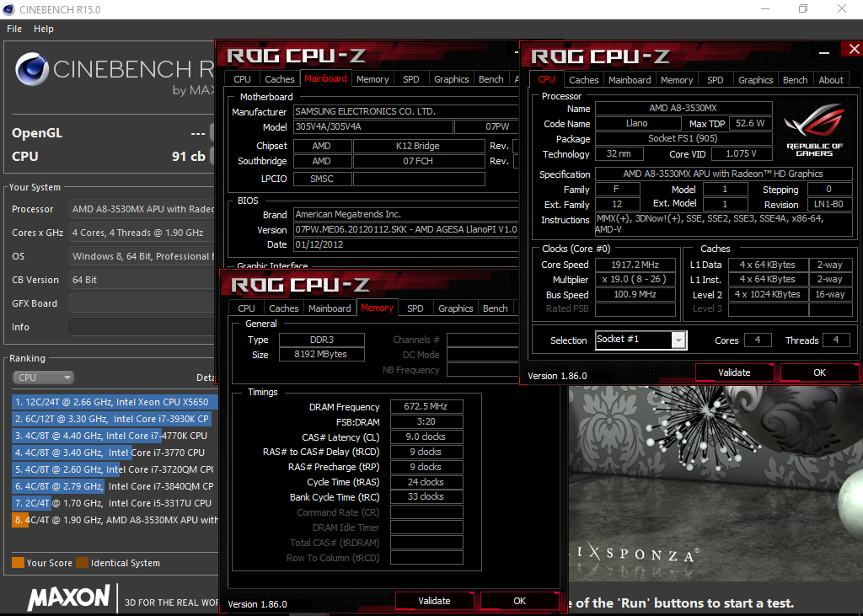This screenshot has height=616, width=863.
Task: Select the Core i7-3840QM ranking row
Action: pos(115,486)
